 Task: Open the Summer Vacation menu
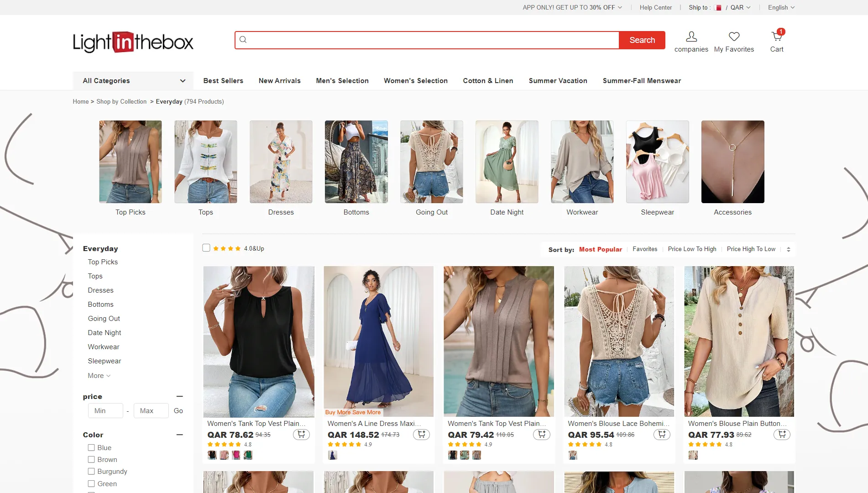558,81
